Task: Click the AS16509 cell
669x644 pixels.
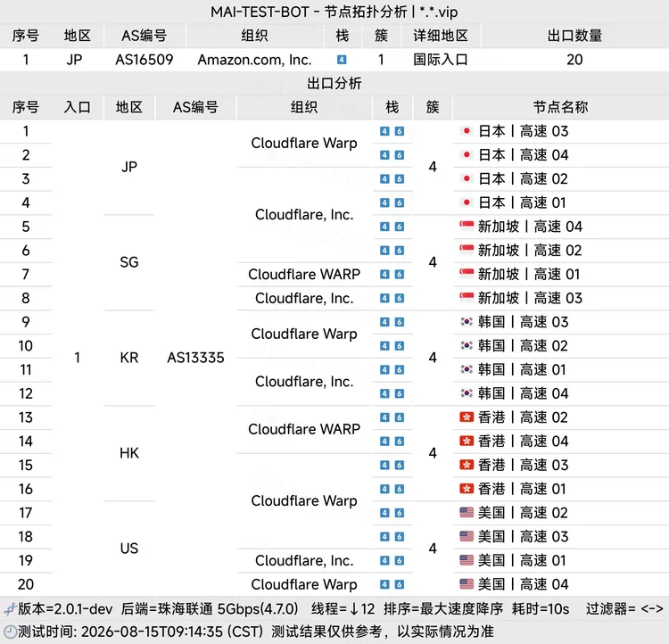Action: 145,60
